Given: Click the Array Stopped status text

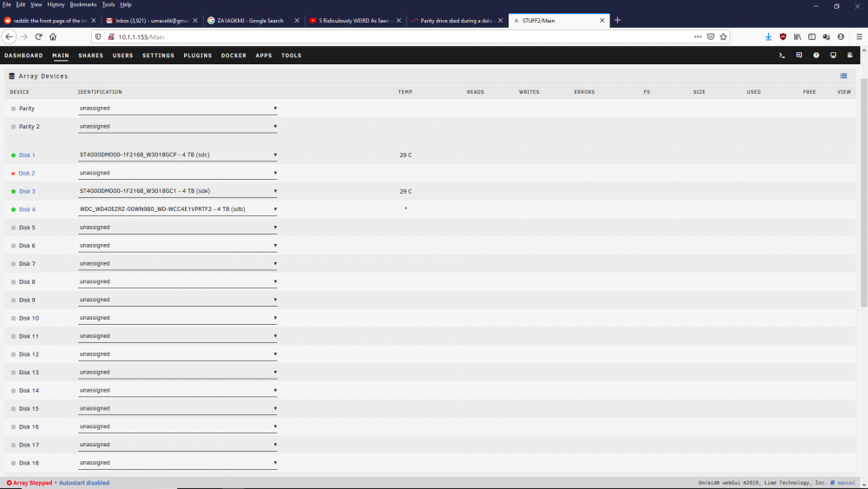Looking at the screenshot, I should point(33,483).
